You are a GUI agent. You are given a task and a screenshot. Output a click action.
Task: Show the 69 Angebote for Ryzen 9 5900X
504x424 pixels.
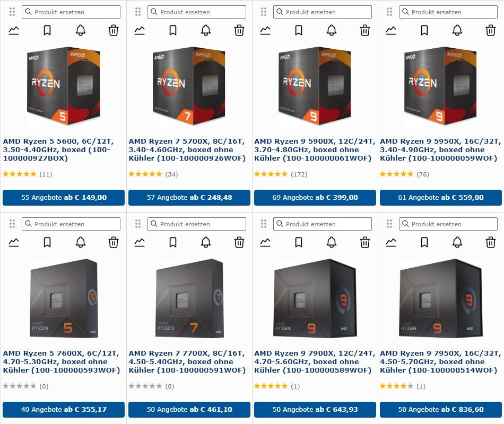[x=315, y=197]
